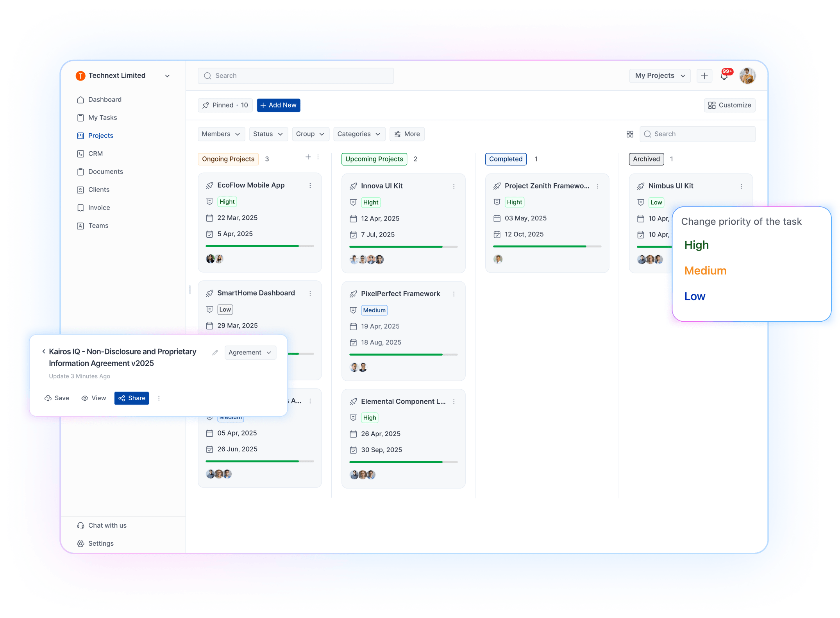Open the Agreement type dropdown
This screenshot has height=618, width=840.
250,353
